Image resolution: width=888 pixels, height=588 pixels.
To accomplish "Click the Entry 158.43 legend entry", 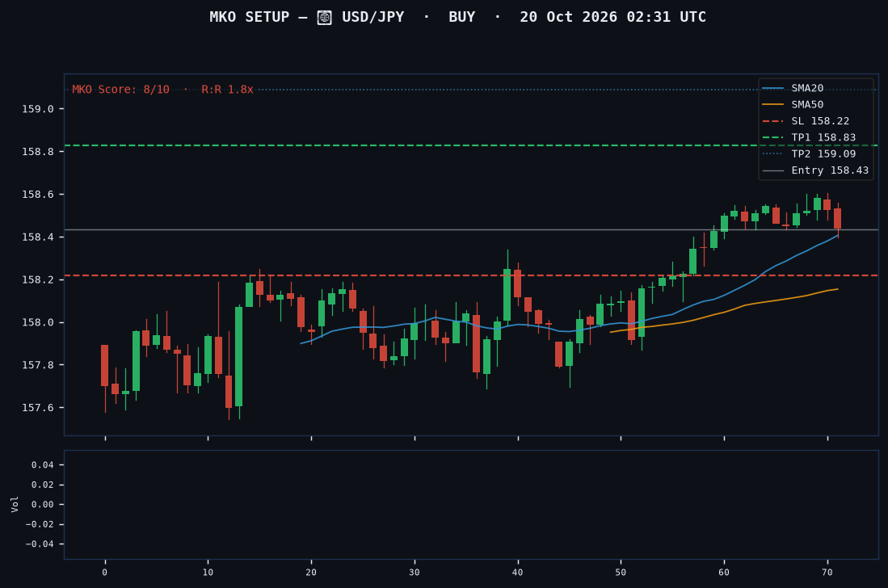I will (815, 170).
